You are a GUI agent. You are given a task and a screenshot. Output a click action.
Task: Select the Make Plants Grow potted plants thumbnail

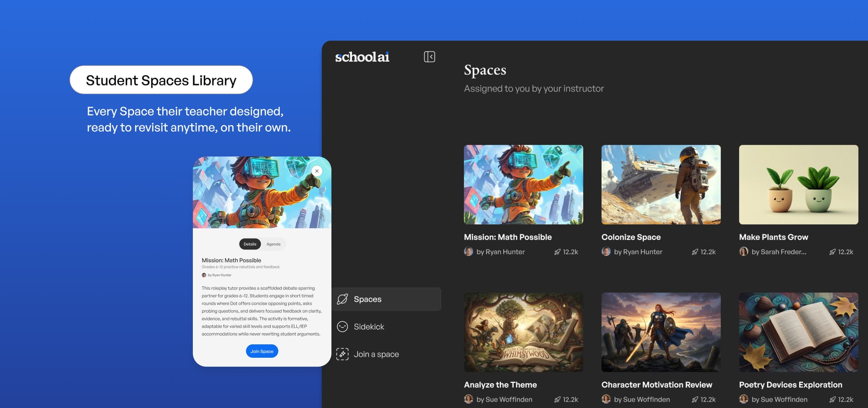798,185
